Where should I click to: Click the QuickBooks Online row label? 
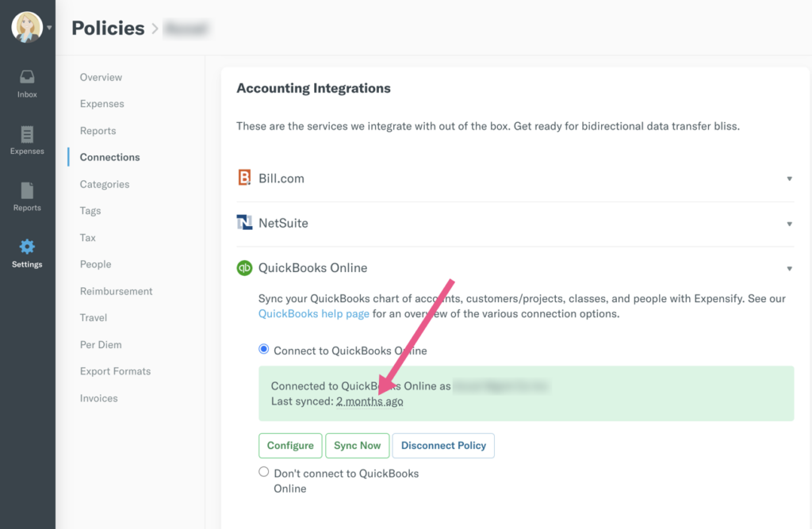click(x=312, y=268)
